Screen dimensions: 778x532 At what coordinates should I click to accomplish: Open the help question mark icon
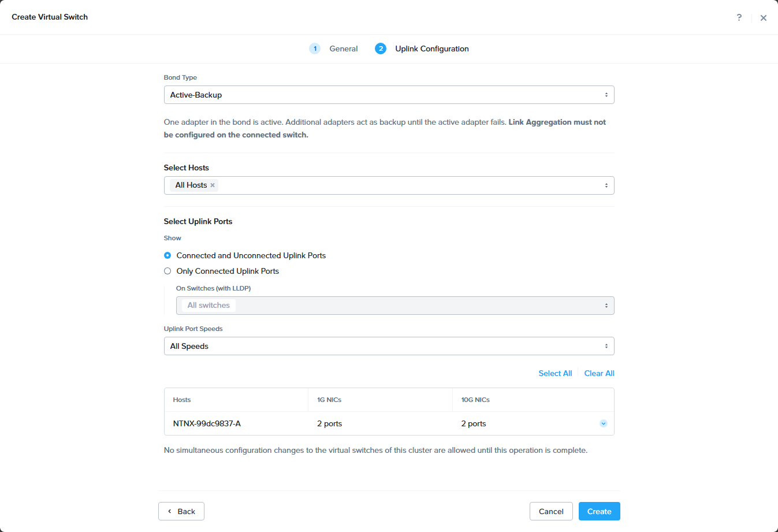pos(739,17)
